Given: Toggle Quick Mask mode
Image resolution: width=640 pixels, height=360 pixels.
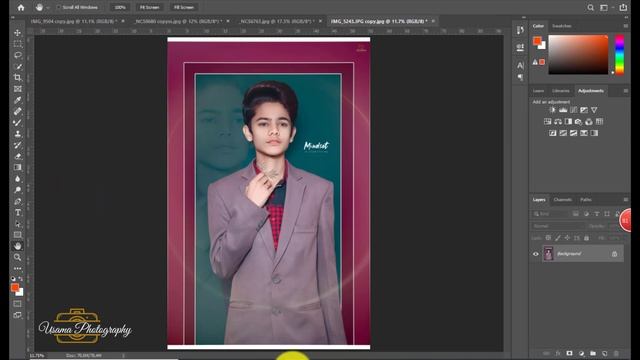Looking at the screenshot, I should click(x=18, y=304).
